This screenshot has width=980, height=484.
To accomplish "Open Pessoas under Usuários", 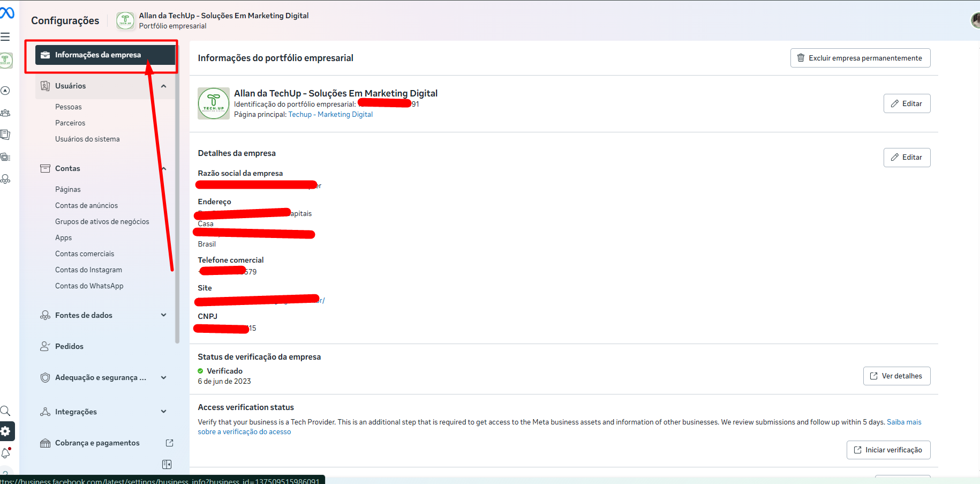I will pyautogui.click(x=69, y=107).
